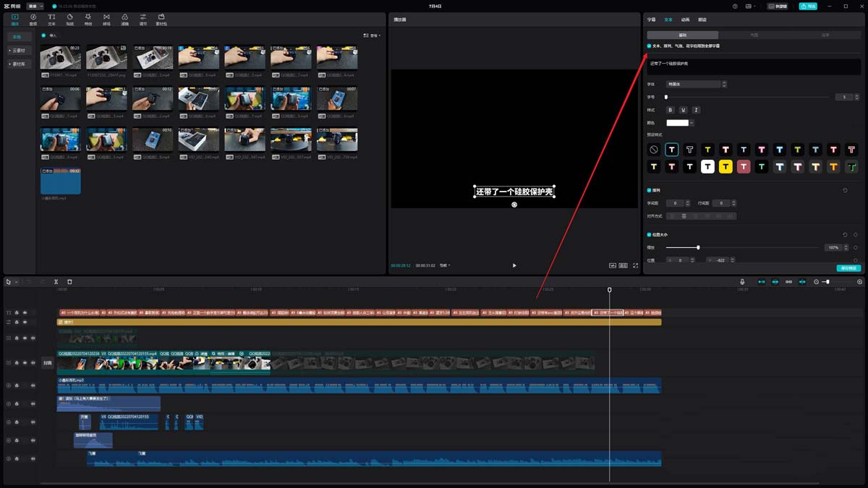Open the player quality dropdown
The width and height of the screenshot is (868, 488).
tap(445, 265)
